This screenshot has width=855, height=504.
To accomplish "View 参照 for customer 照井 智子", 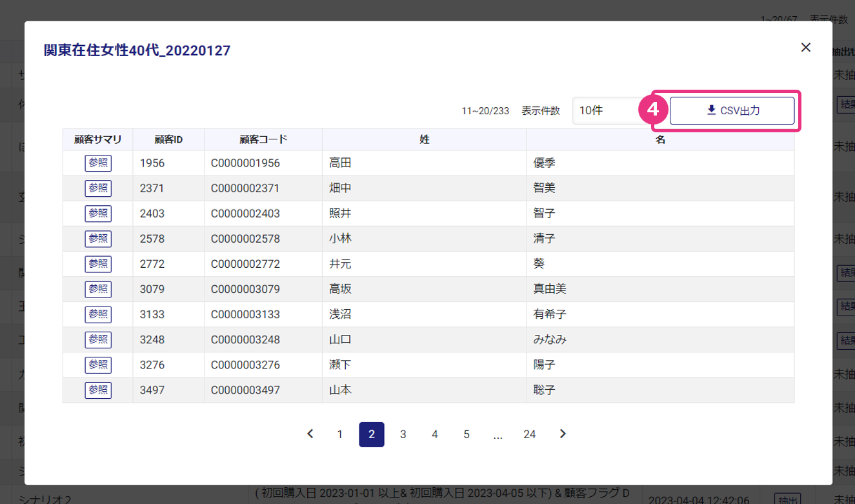I will pos(98,214).
